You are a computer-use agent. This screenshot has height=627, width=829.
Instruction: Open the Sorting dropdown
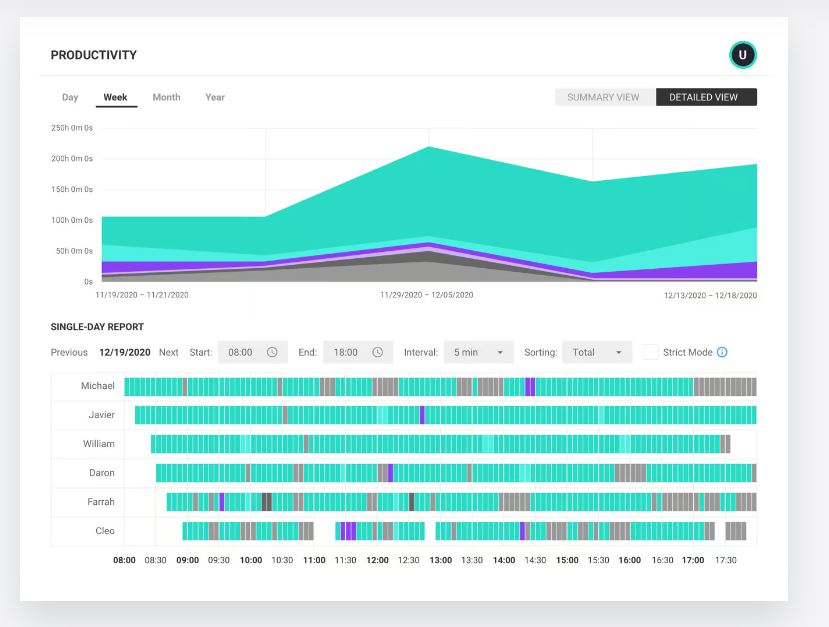(597, 352)
